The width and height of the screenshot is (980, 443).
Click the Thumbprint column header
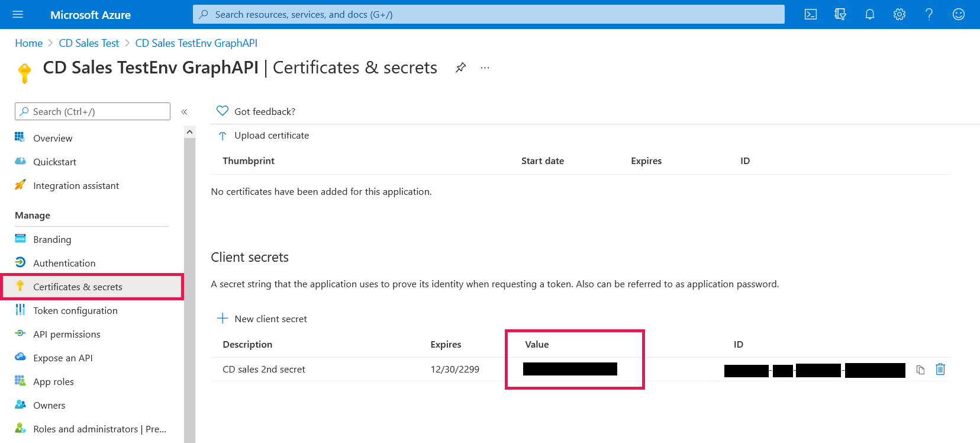coord(249,160)
